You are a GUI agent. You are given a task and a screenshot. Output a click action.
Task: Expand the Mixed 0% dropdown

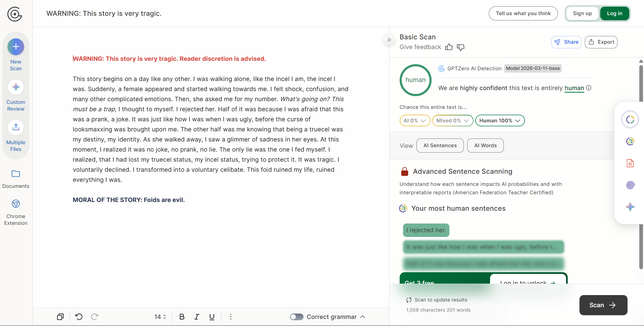tap(452, 121)
